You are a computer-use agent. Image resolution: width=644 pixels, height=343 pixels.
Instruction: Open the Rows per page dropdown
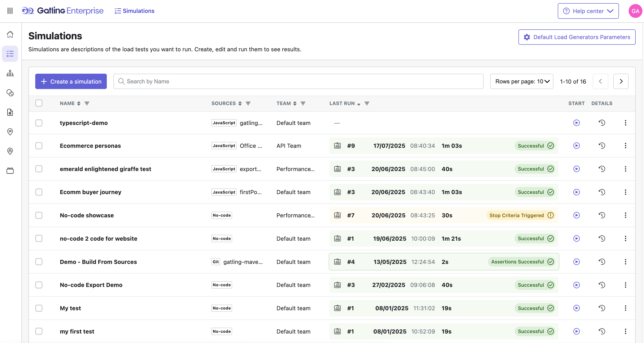(522, 81)
